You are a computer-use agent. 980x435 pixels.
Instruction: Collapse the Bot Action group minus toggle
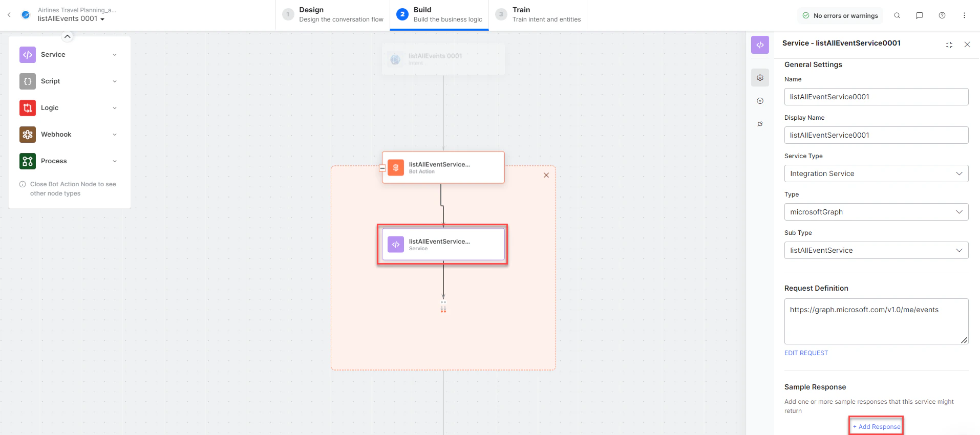click(382, 168)
